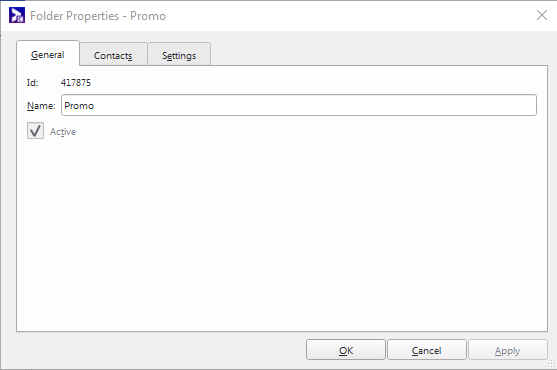Click the Active checkbox label text
Screen dimensions: 557x370
pos(63,132)
